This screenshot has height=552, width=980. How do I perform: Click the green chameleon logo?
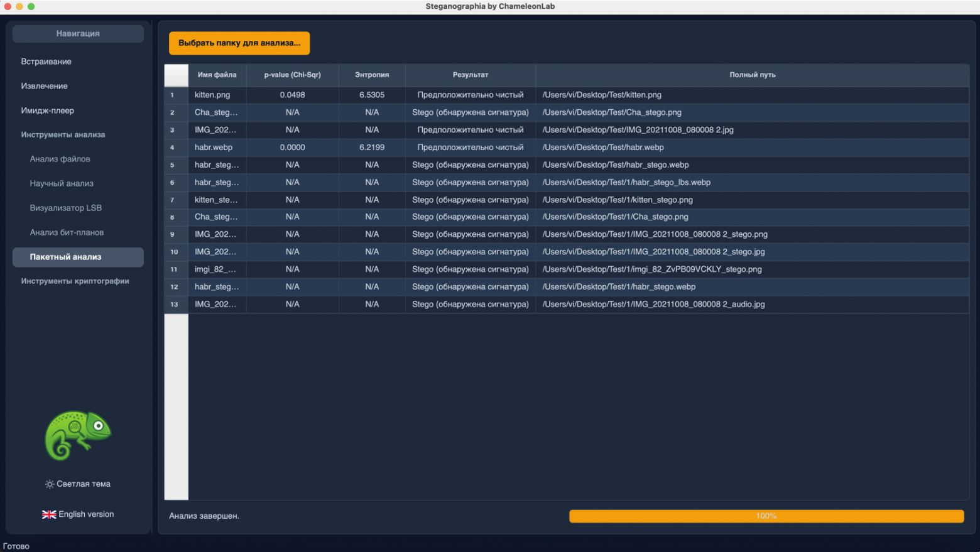click(x=77, y=435)
